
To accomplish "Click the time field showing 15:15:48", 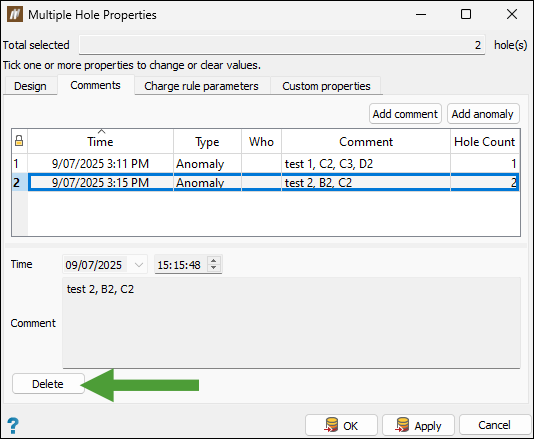I will (180, 265).
